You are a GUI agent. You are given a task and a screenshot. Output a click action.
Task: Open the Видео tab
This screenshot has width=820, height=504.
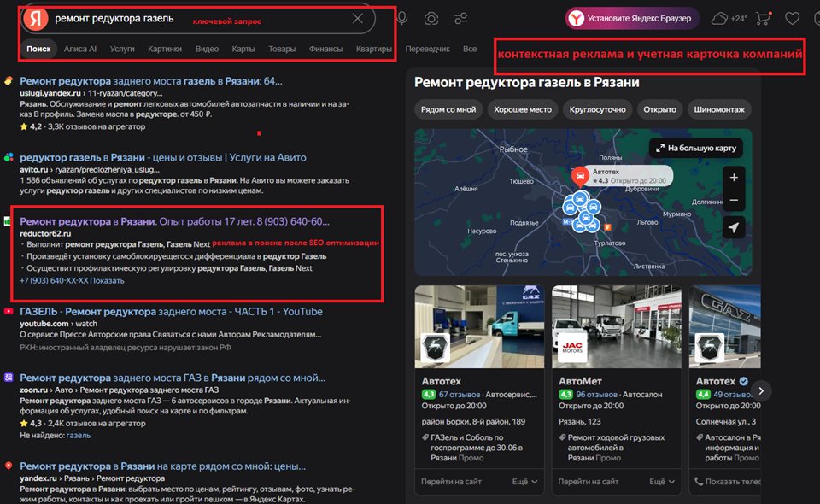[207, 49]
